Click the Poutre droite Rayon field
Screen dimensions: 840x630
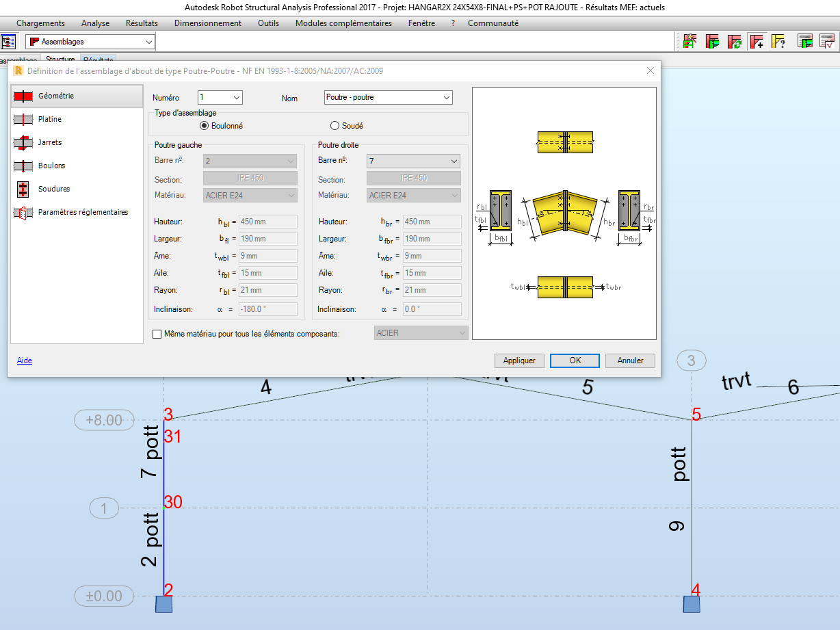coord(432,290)
